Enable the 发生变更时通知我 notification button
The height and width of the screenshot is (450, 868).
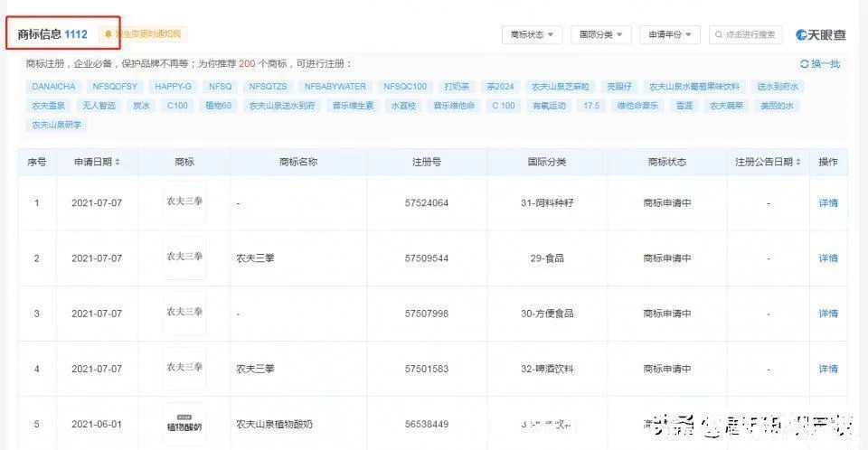(x=143, y=34)
